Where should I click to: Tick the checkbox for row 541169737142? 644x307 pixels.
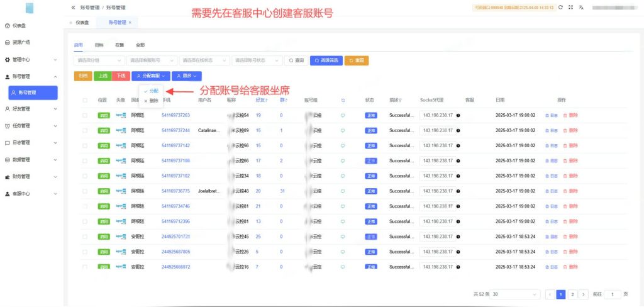pos(85,145)
